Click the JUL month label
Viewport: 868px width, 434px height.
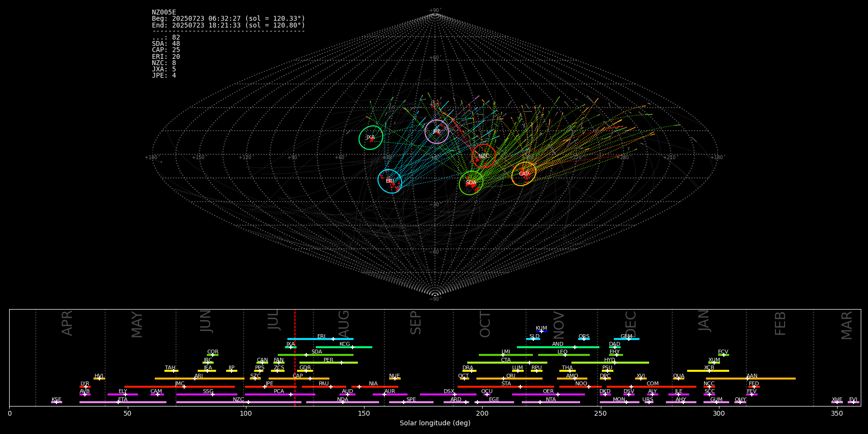click(273, 320)
